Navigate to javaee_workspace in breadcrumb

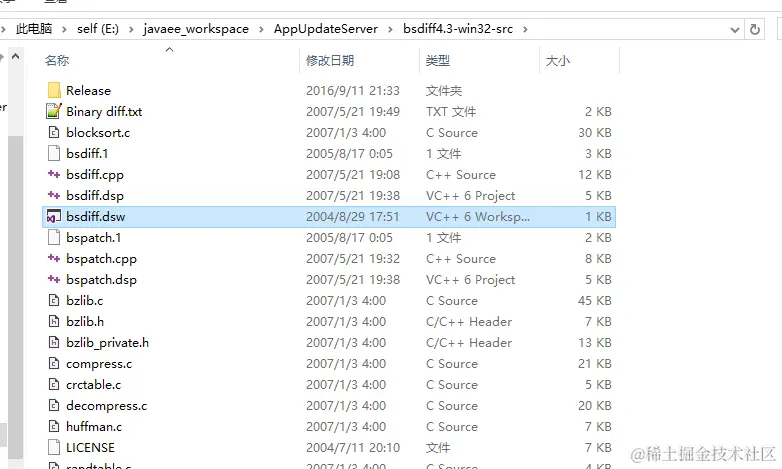click(196, 29)
